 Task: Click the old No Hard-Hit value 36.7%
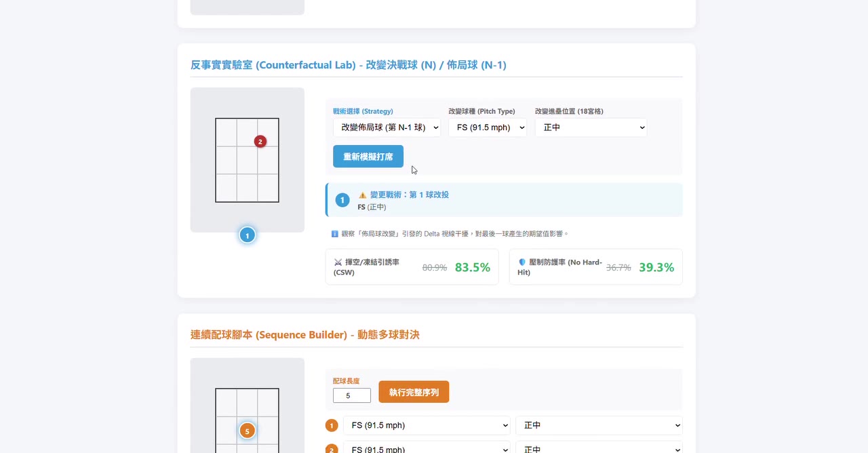(618, 268)
